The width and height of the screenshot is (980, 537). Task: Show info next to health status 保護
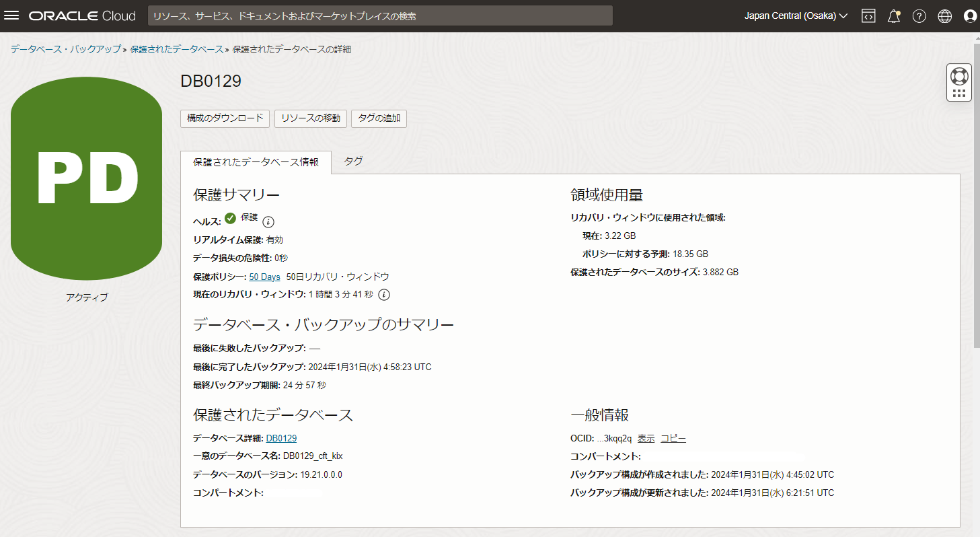click(268, 222)
